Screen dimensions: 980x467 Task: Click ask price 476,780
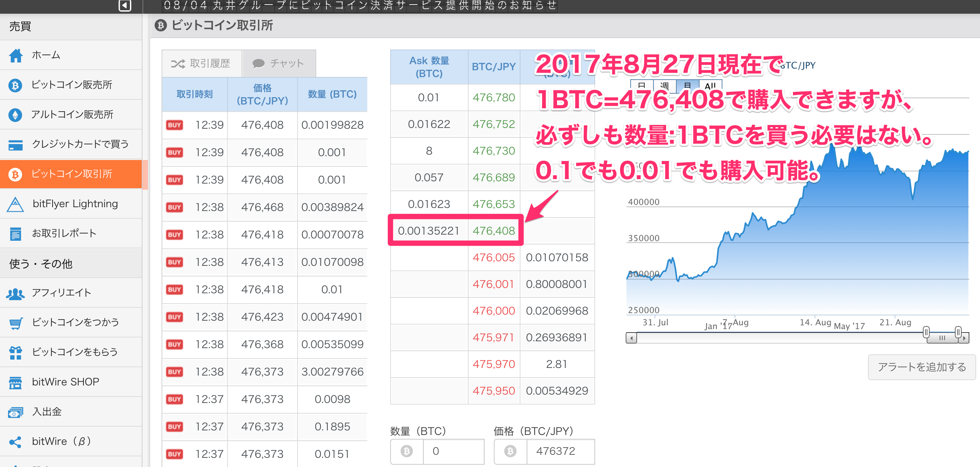coord(493,98)
